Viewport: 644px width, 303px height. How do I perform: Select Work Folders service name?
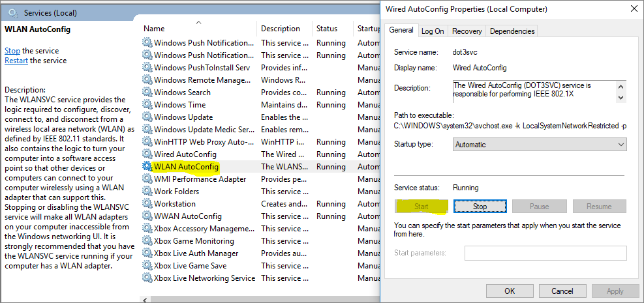pyautogui.click(x=176, y=192)
